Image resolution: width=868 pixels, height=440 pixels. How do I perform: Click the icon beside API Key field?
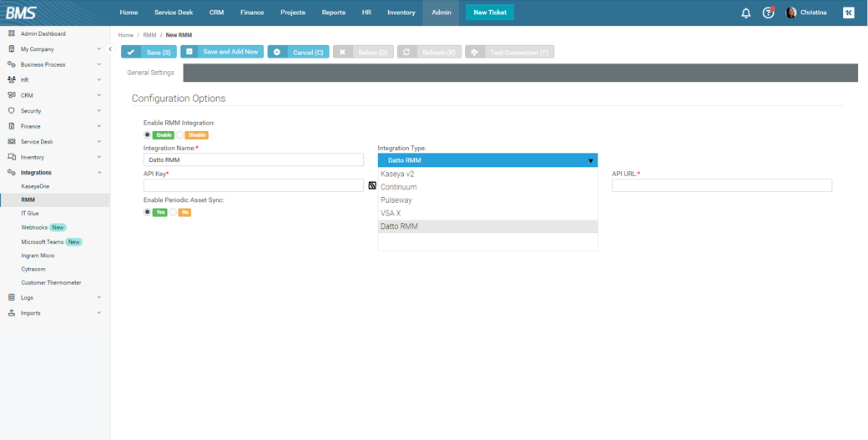[372, 185]
